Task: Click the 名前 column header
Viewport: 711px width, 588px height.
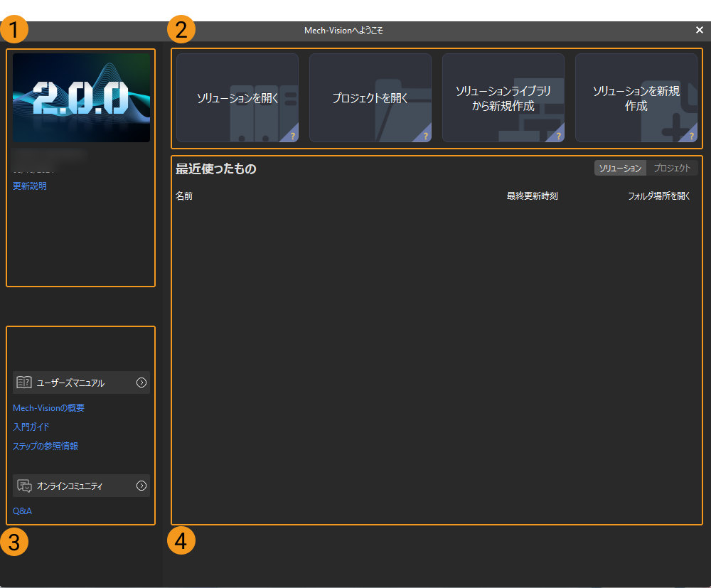Action: 184,196
